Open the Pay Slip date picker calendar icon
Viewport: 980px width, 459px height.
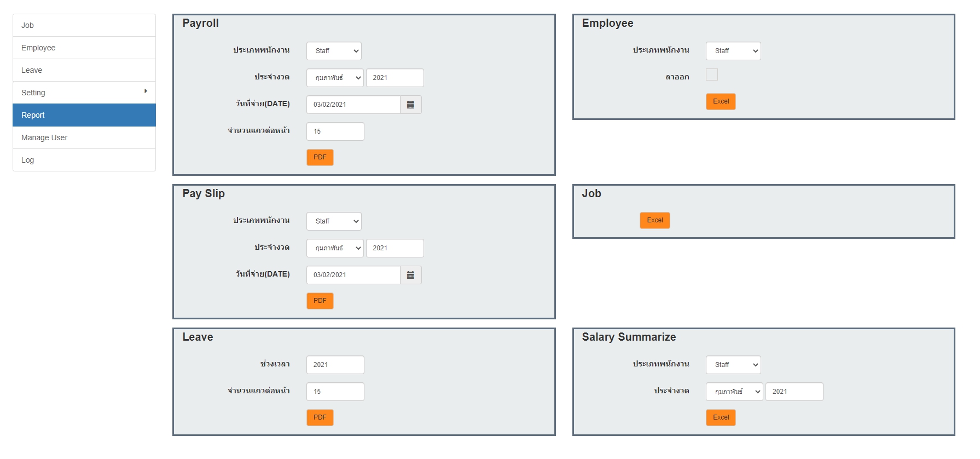(411, 275)
